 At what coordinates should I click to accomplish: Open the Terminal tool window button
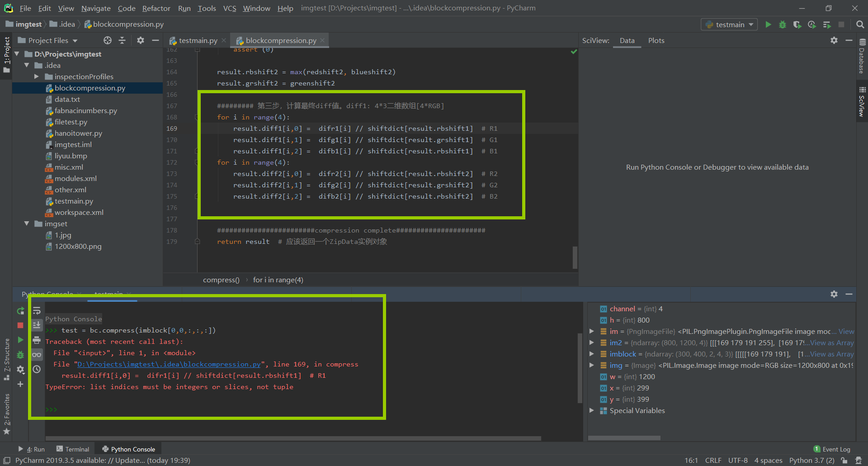coord(73,449)
